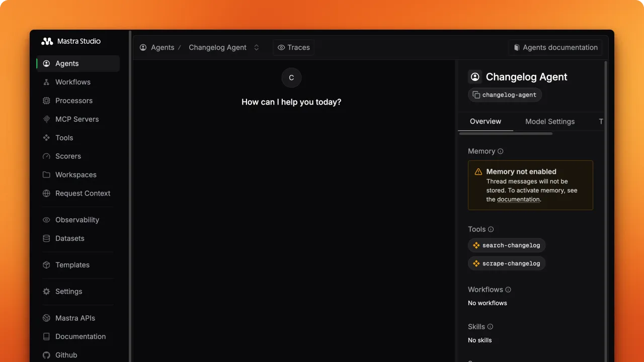This screenshot has height=362, width=644.
Task: Click the Request Context globe icon
Action: 46,194
